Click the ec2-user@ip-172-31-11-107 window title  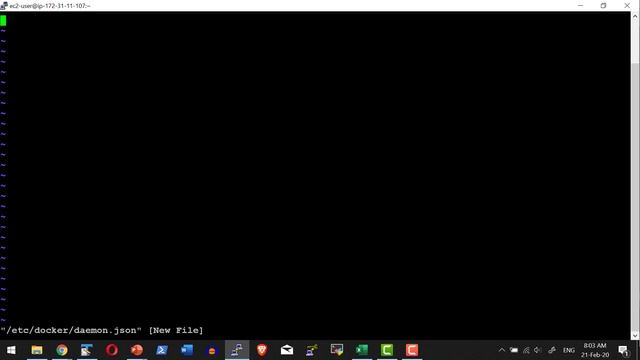coord(50,6)
